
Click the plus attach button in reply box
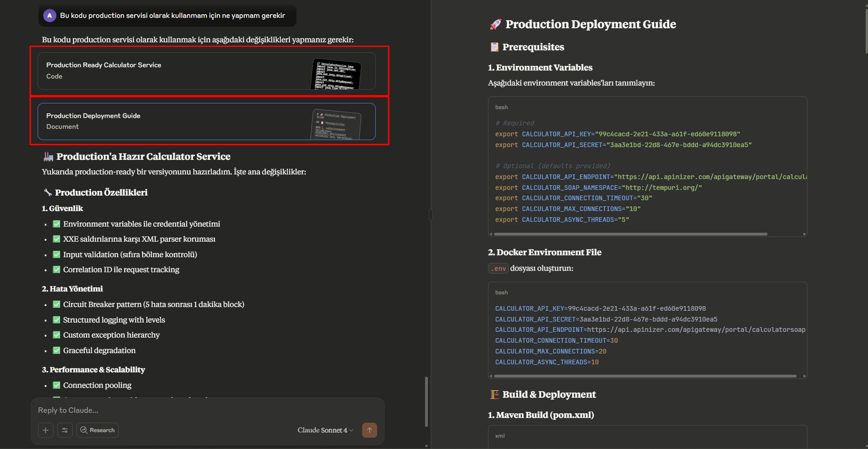(46, 430)
